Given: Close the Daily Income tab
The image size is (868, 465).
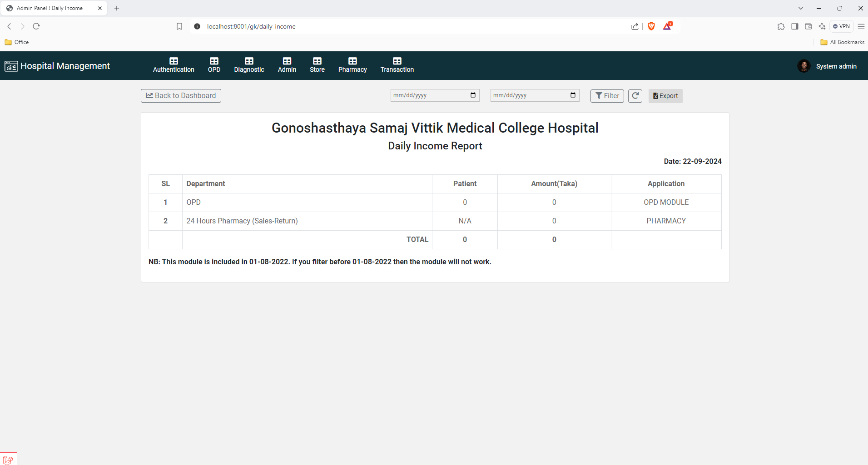Looking at the screenshot, I should click(x=100, y=8).
